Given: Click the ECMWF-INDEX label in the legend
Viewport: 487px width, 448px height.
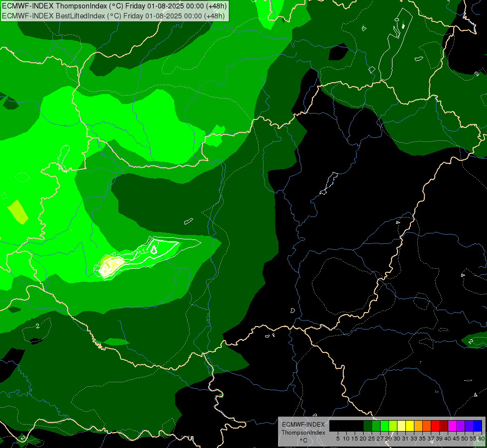Looking at the screenshot, I should (x=303, y=425).
